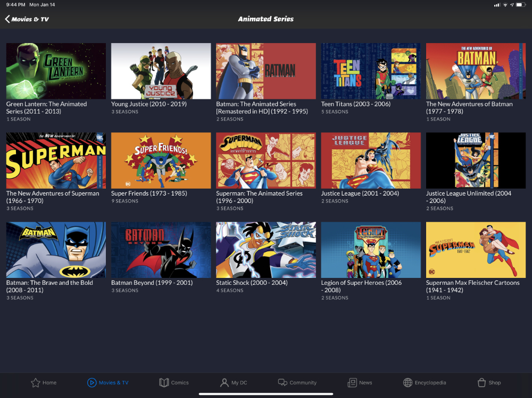Open Teen Titans poster thumbnail
This screenshot has width=532, height=398.
(x=371, y=71)
